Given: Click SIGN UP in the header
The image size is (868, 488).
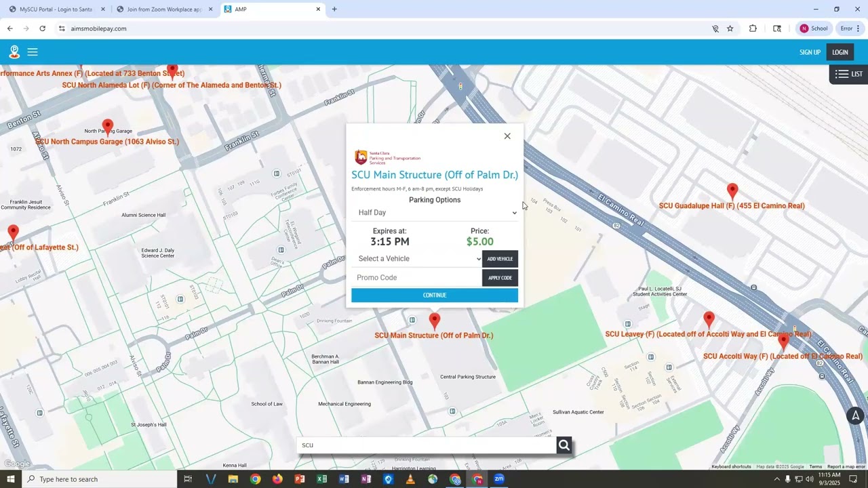Looking at the screenshot, I should (810, 52).
